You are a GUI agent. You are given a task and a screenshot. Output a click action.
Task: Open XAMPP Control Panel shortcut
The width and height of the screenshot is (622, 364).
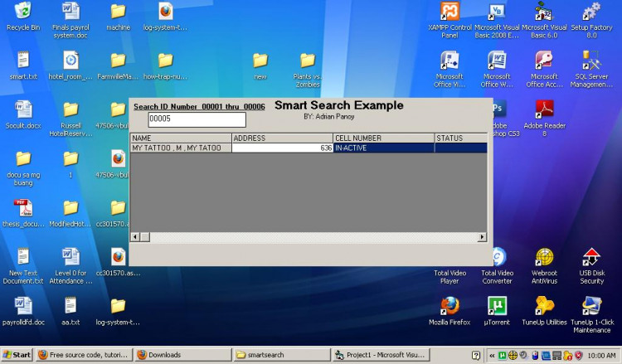coord(449,12)
